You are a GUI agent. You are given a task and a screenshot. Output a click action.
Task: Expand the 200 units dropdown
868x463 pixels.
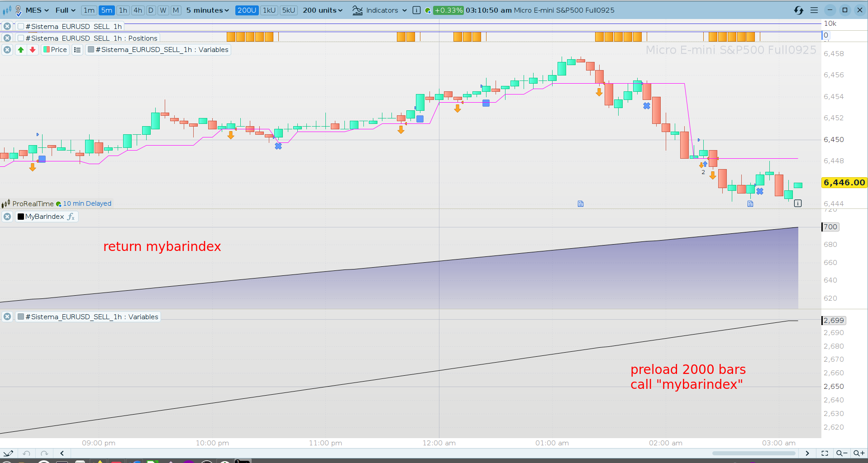pyautogui.click(x=323, y=10)
